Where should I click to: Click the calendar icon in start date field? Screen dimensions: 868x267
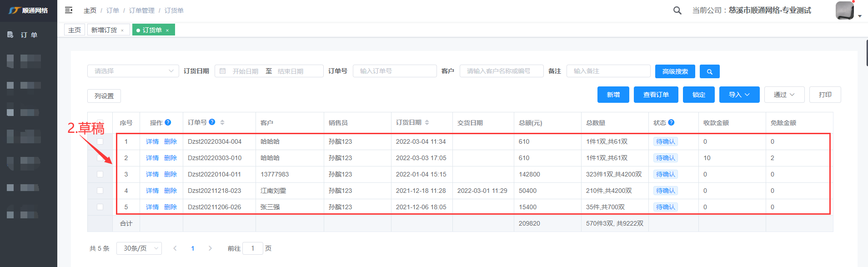click(223, 71)
